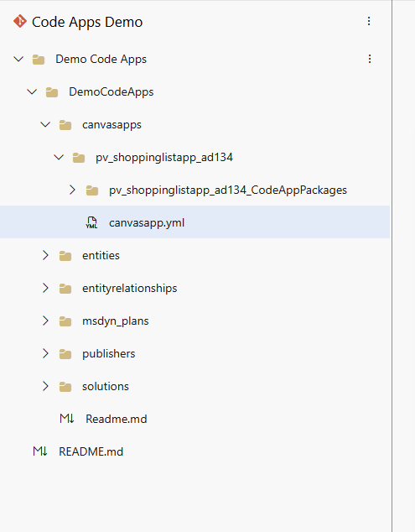The width and height of the screenshot is (415, 532).
Task: Click the entityrelationships folder icon
Action: (x=65, y=289)
